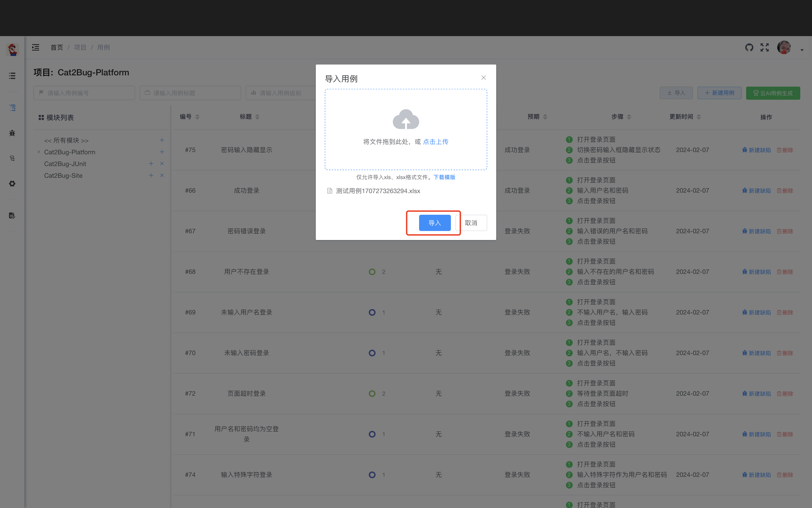Select uploaded file 测试用例1707273263294.xlsx
Screen dimensions: 812x508
(378, 191)
